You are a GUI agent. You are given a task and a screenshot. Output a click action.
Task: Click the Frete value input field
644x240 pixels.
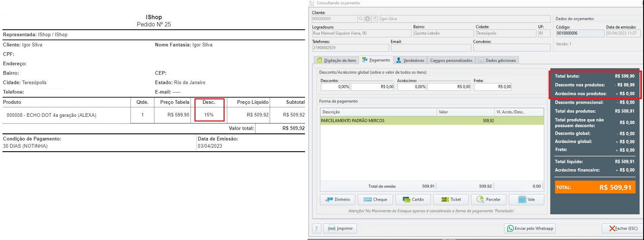point(492,87)
